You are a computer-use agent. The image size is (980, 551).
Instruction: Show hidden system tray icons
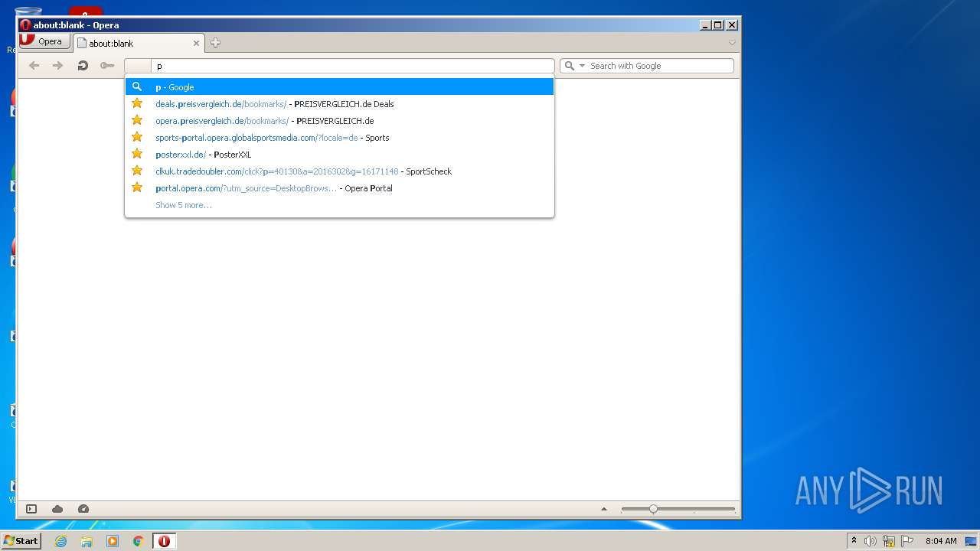(x=854, y=541)
